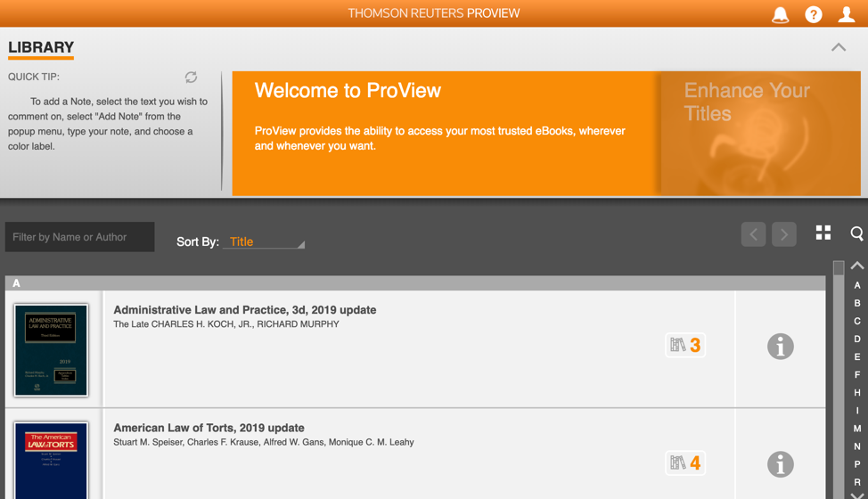Viewport: 868px width, 499px height.
Task: Click the library list vertical scrollbar
Action: tap(838, 374)
